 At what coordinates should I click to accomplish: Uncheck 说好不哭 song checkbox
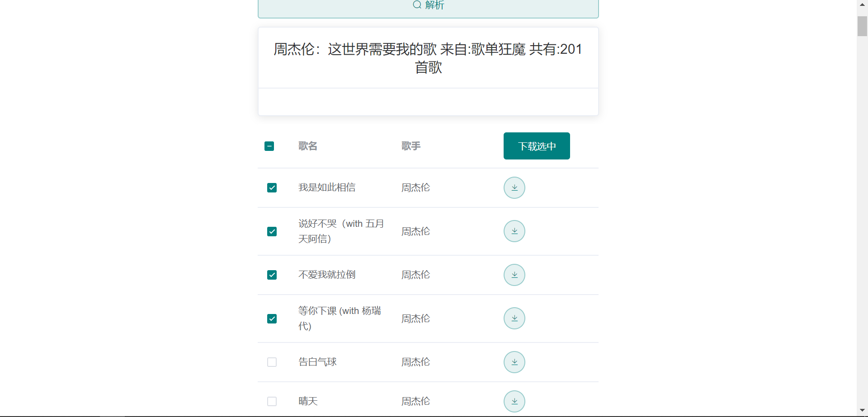coord(272,232)
